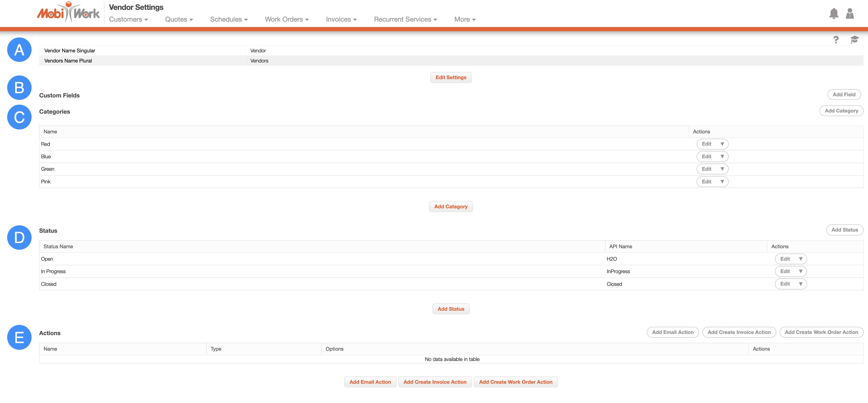
Task: Click the orange Add Status button
Action: [451, 309]
